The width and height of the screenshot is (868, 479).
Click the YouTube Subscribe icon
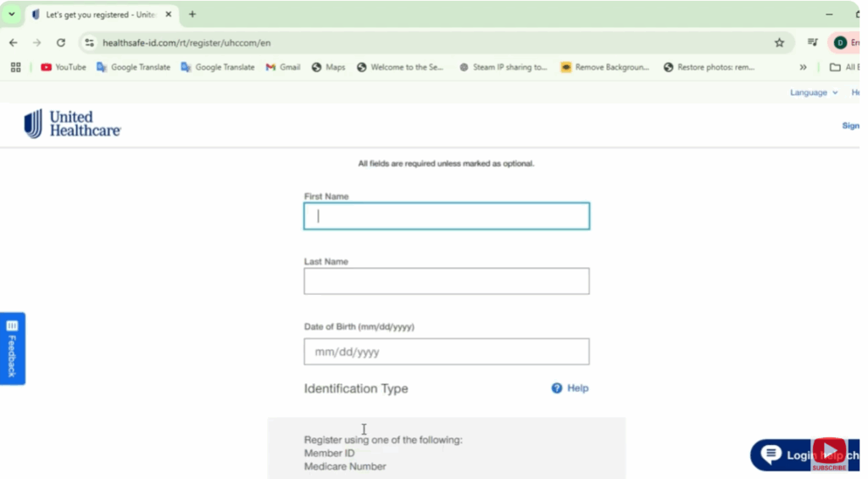click(828, 454)
